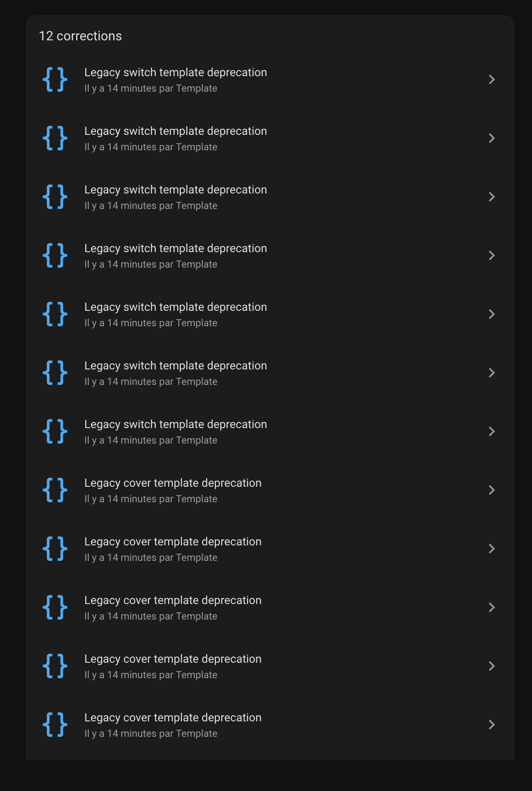Viewport: 532px width, 791px height.
Task: Click the 12 corrections heading
Action: tap(80, 36)
